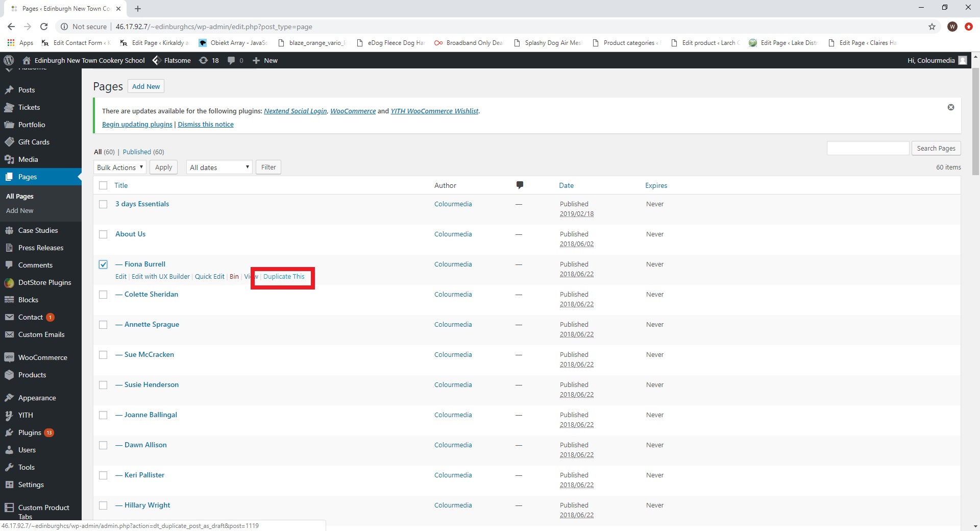This screenshot has height=531, width=980.
Task: Tick the checkbox for About Us page
Action: [103, 234]
